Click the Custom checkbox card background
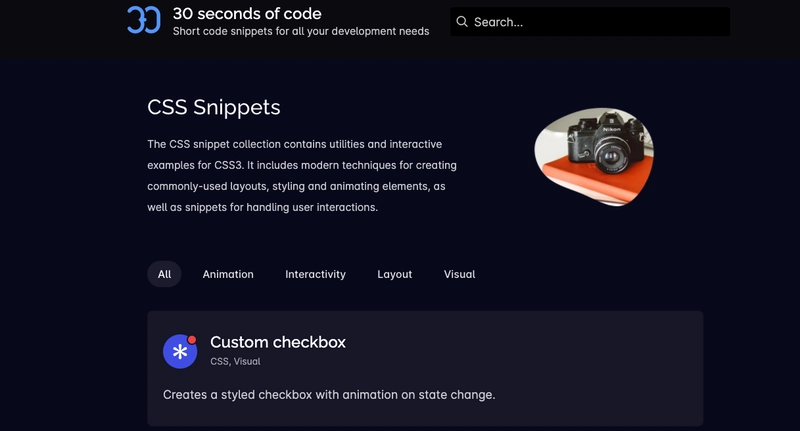The width and height of the screenshot is (800, 431). (x=425, y=368)
